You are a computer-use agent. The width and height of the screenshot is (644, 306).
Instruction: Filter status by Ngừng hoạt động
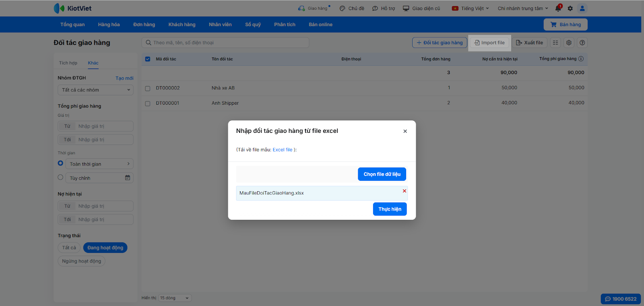pos(81,261)
